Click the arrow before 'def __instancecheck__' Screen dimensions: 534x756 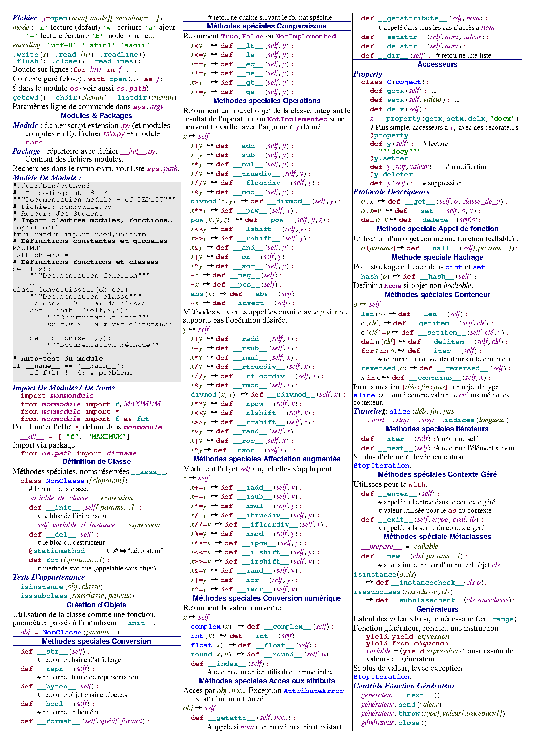click(370, 582)
